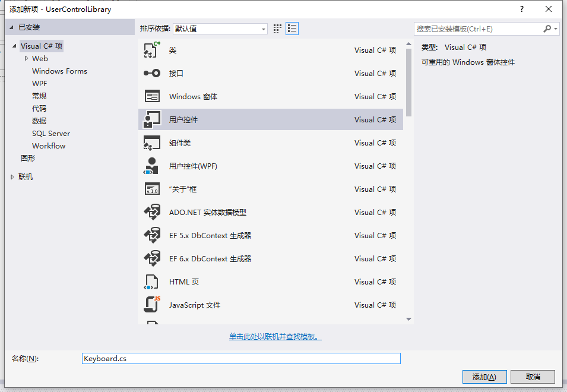Select the JavaScript 文件 row text
The height and width of the screenshot is (392, 567).
point(195,305)
